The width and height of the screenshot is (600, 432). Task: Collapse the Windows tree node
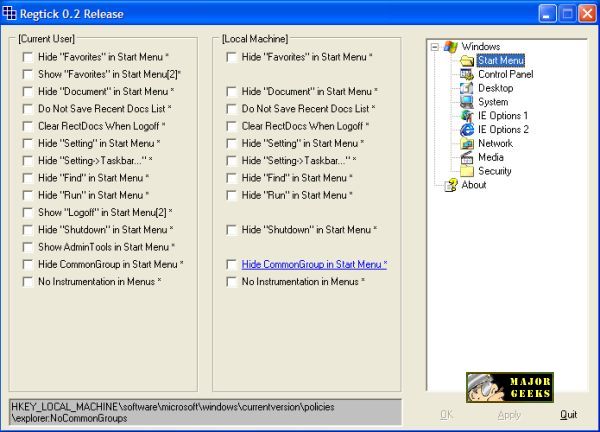tap(435, 47)
